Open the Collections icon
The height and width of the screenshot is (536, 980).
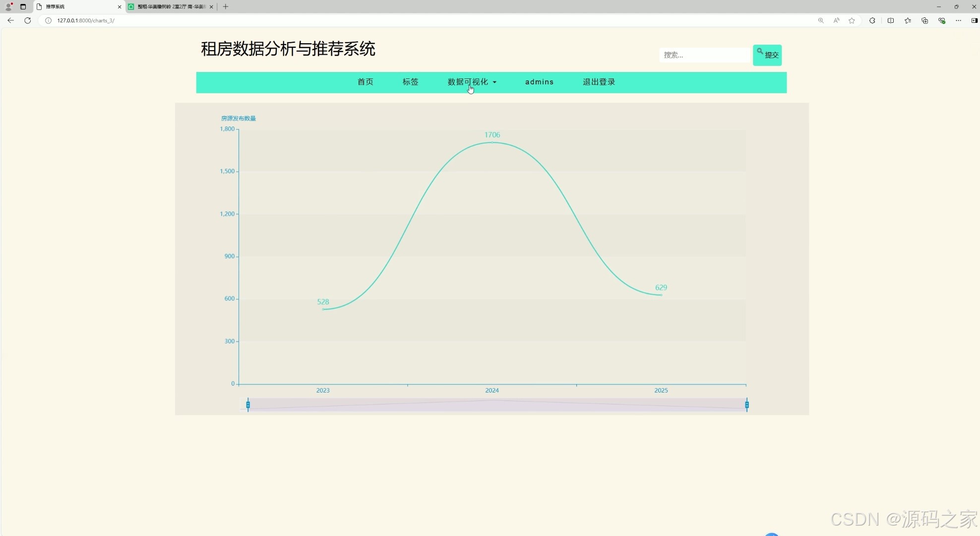(924, 20)
